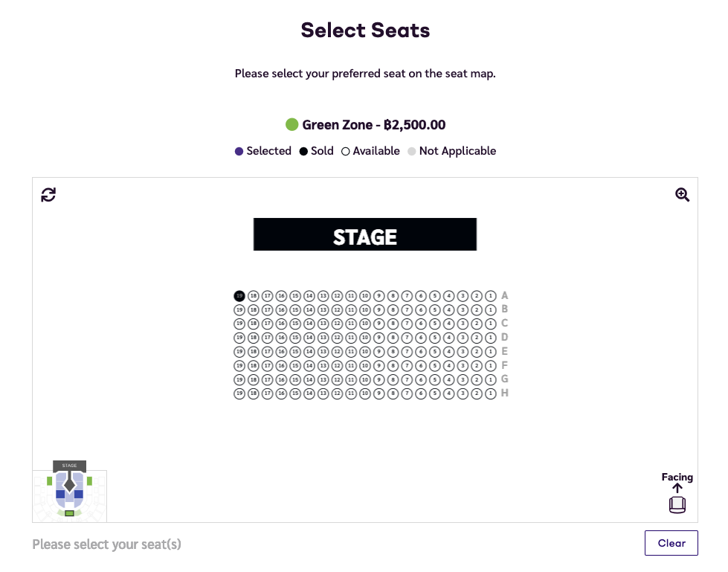Select seat 14 in row F
Viewport: 728px width, 572px height.
coord(309,364)
